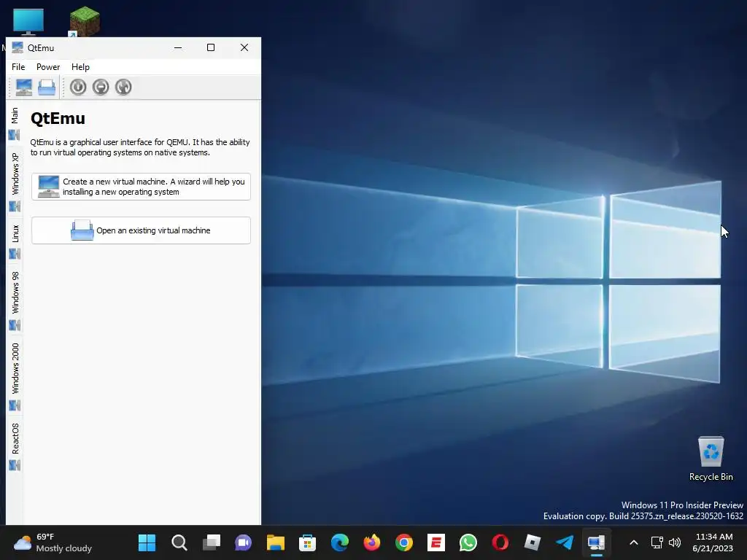Viewport: 747px width, 560px height.
Task: Open the Windows Start menu
Action: (x=147, y=542)
